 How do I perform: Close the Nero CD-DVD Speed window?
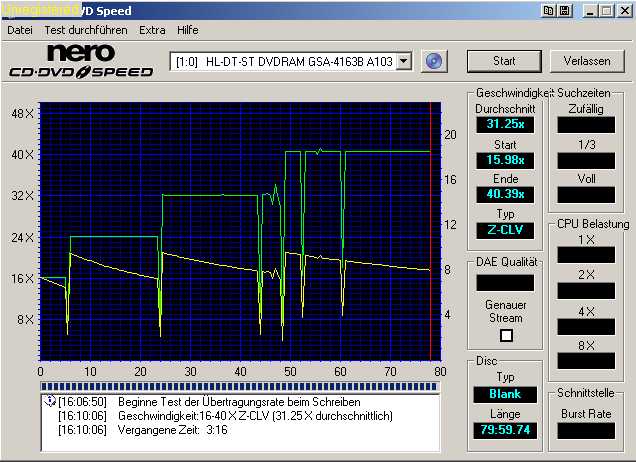[x=625, y=11]
